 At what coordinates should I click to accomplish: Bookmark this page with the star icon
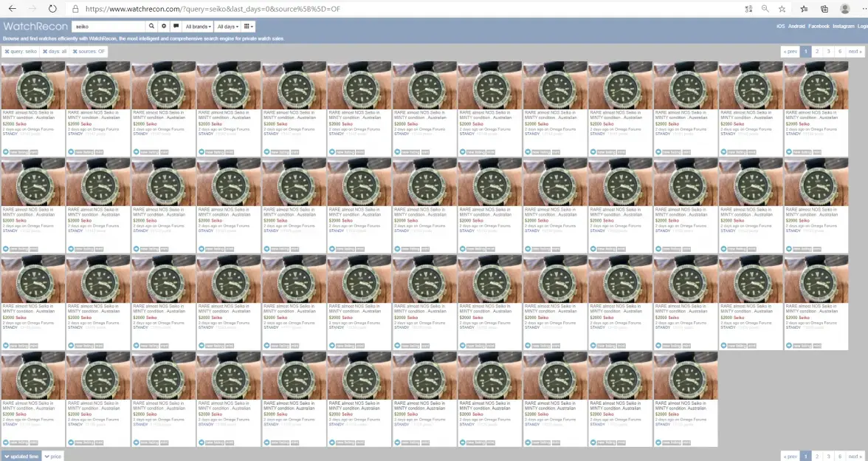coord(782,9)
